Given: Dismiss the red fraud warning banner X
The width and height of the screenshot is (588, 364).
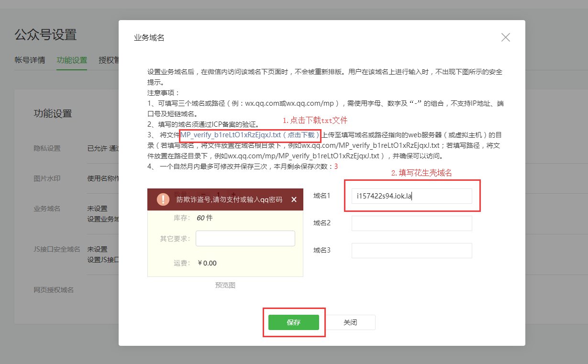Looking at the screenshot, I should (294, 199).
